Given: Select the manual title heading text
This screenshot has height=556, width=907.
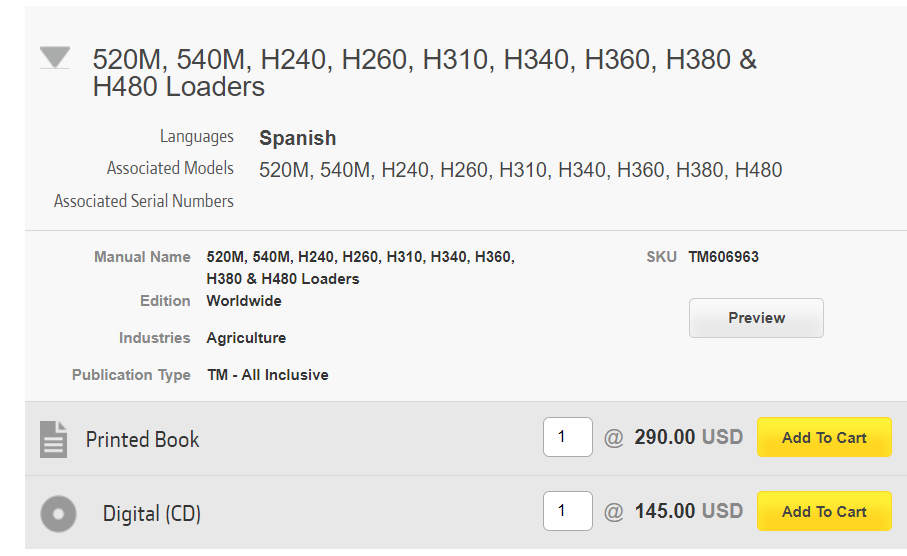Looking at the screenshot, I should click(425, 73).
